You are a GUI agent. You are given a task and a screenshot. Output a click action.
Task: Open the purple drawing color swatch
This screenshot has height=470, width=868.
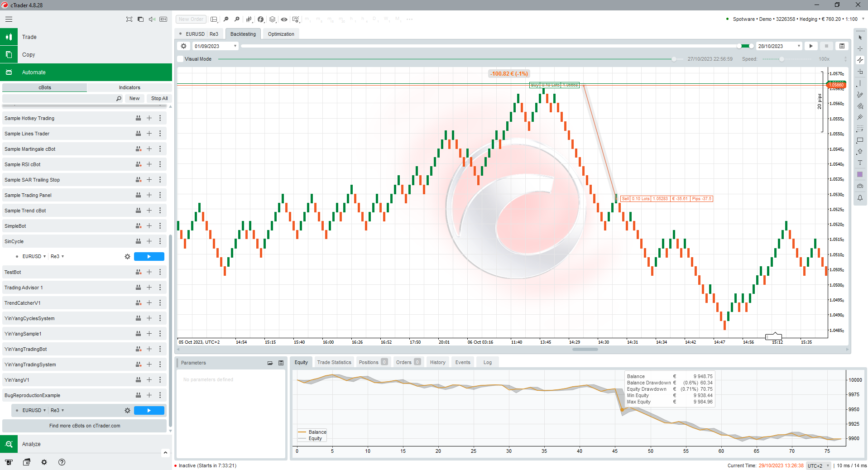[860, 174]
